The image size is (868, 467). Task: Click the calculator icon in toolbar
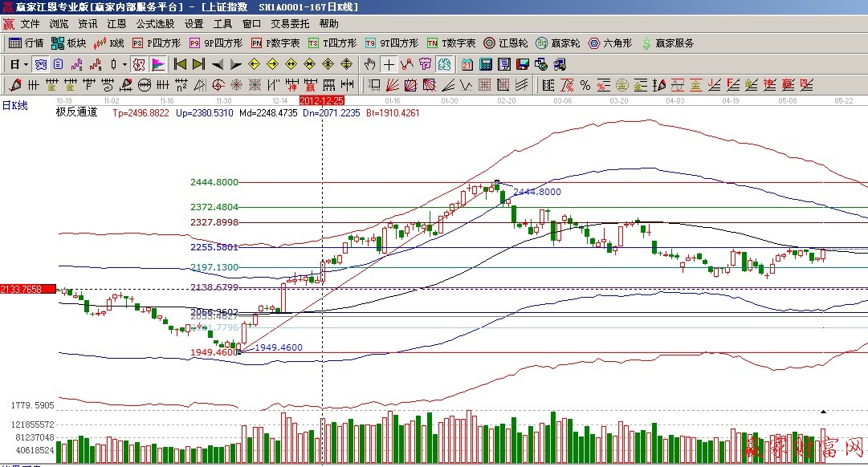click(485, 64)
